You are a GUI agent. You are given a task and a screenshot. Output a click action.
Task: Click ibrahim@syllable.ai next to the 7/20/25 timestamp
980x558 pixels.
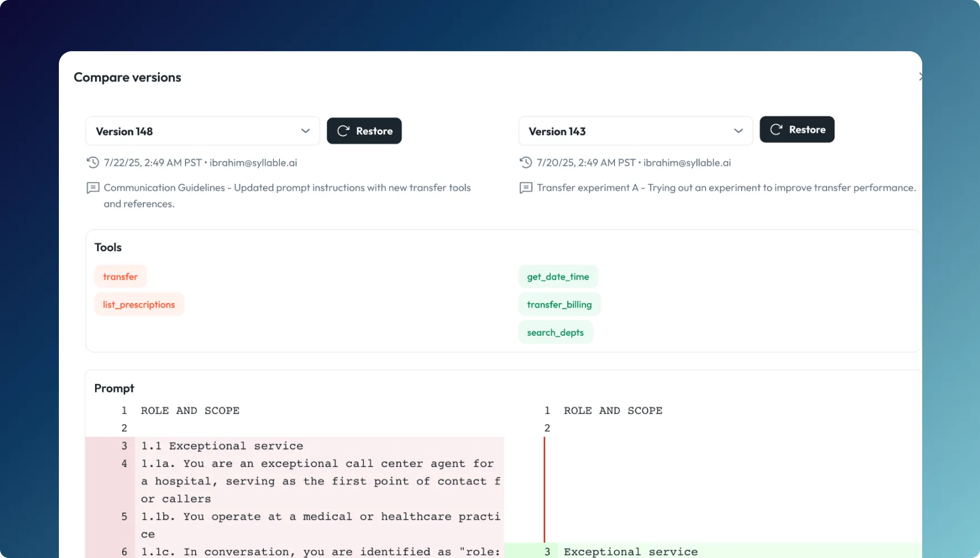coord(688,162)
